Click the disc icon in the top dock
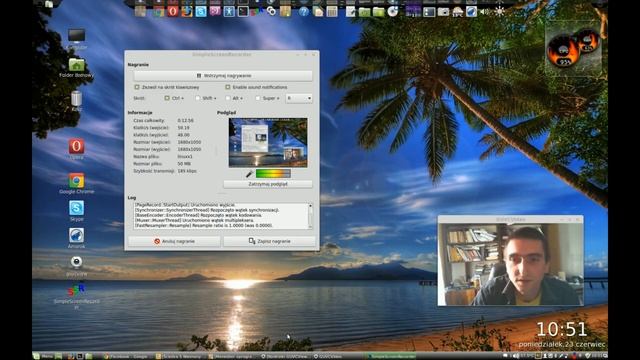Screen dimensions: 640x360 click(393, 11)
